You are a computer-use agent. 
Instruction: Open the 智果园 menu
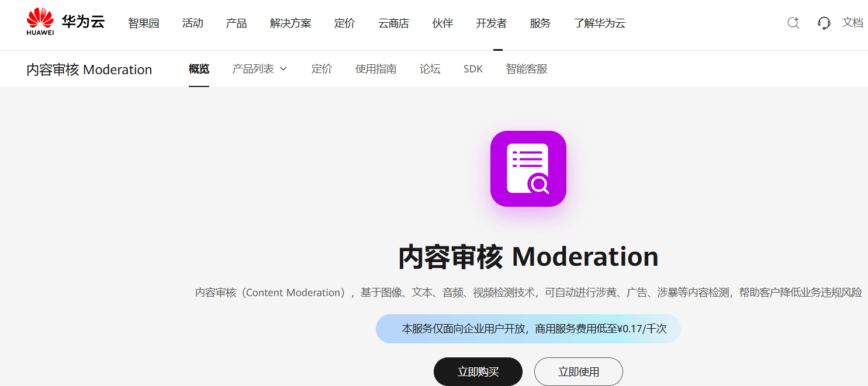point(144,23)
